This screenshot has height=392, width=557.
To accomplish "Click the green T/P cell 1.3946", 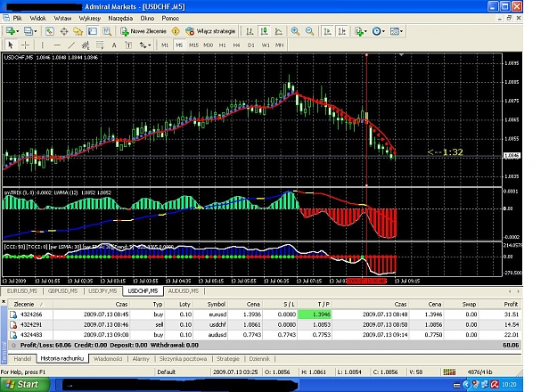I will (315, 314).
